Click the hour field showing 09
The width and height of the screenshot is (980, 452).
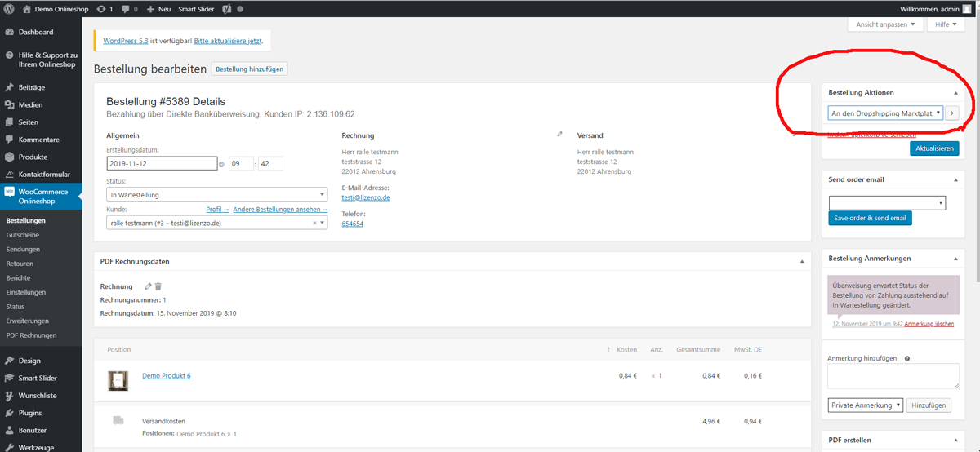point(241,164)
